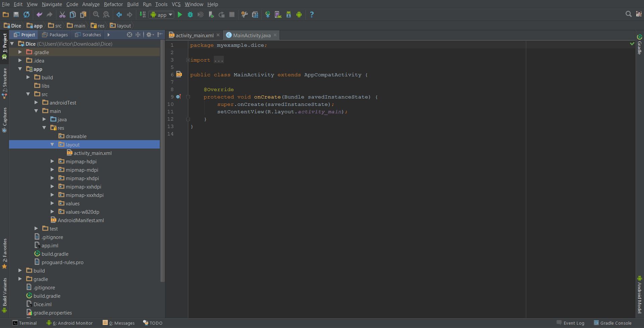This screenshot has width=644, height=328.
Task: Toggle the Structure side panel
Action: coord(4,83)
